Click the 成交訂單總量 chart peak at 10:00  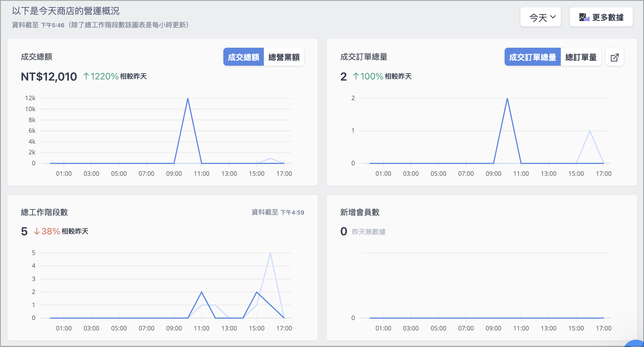pyautogui.click(x=507, y=98)
